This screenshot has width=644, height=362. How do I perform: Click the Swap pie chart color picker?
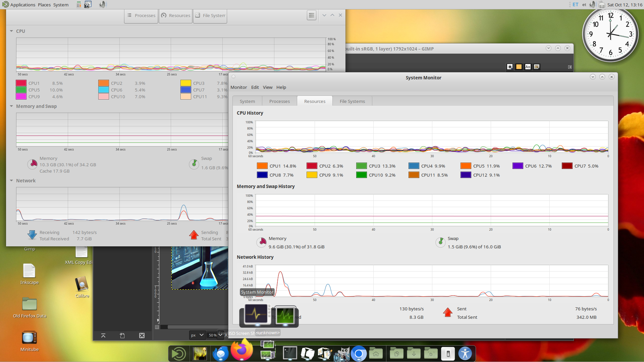tap(440, 242)
